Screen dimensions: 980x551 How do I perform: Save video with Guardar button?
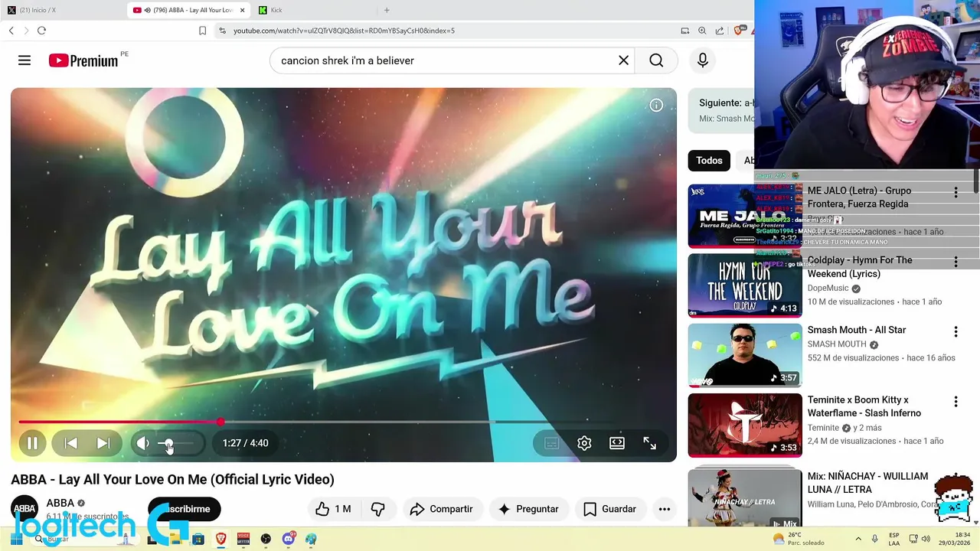(609, 509)
